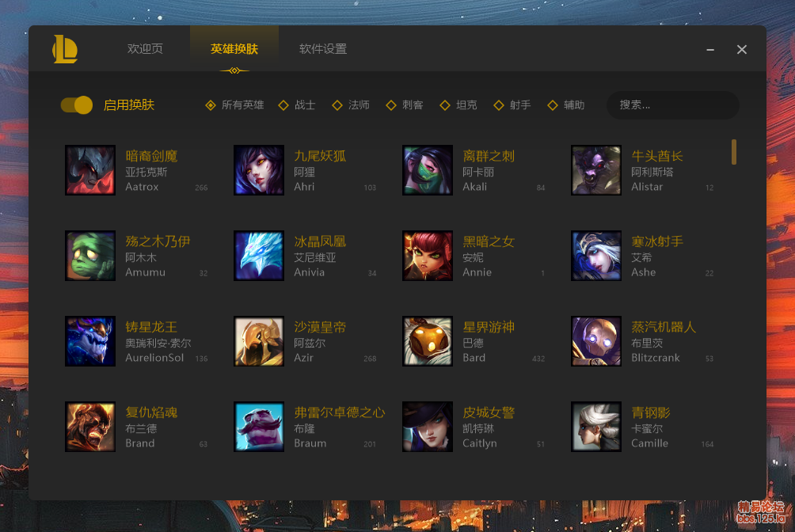Click the Caitlyn name label
The width and height of the screenshot is (795, 532).
click(480, 443)
